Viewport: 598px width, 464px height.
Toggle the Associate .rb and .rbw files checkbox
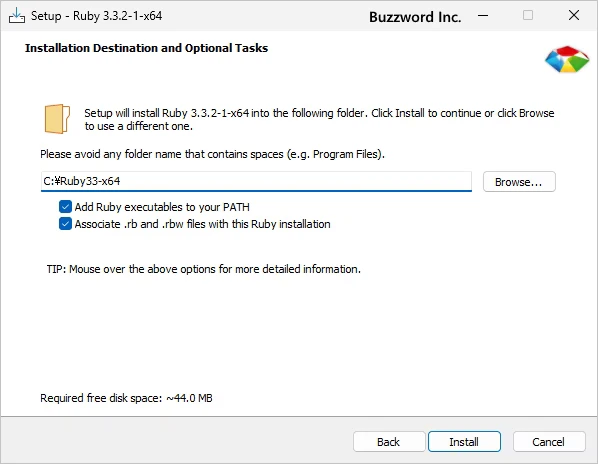[x=65, y=224]
